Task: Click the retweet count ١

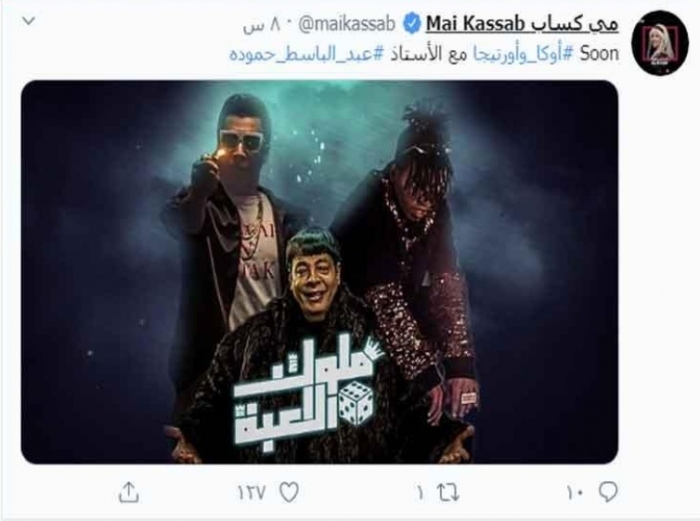Action: click(x=420, y=493)
